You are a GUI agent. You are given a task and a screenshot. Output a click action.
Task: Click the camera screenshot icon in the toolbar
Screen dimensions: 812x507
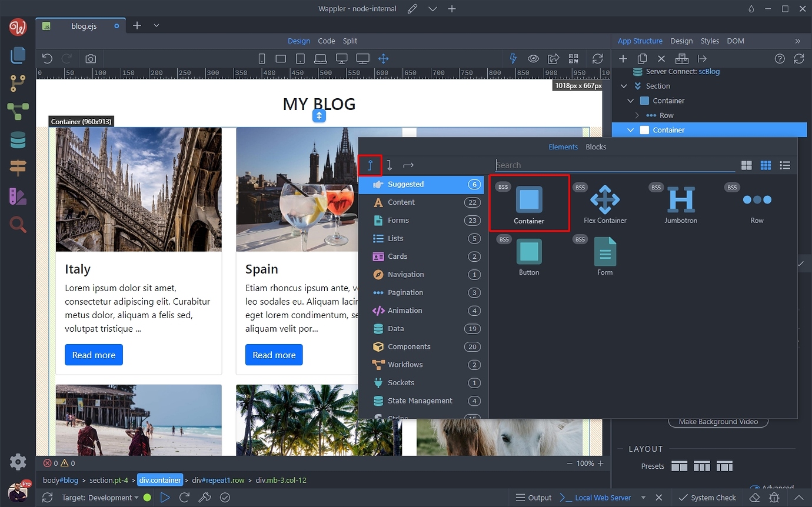[x=90, y=58]
